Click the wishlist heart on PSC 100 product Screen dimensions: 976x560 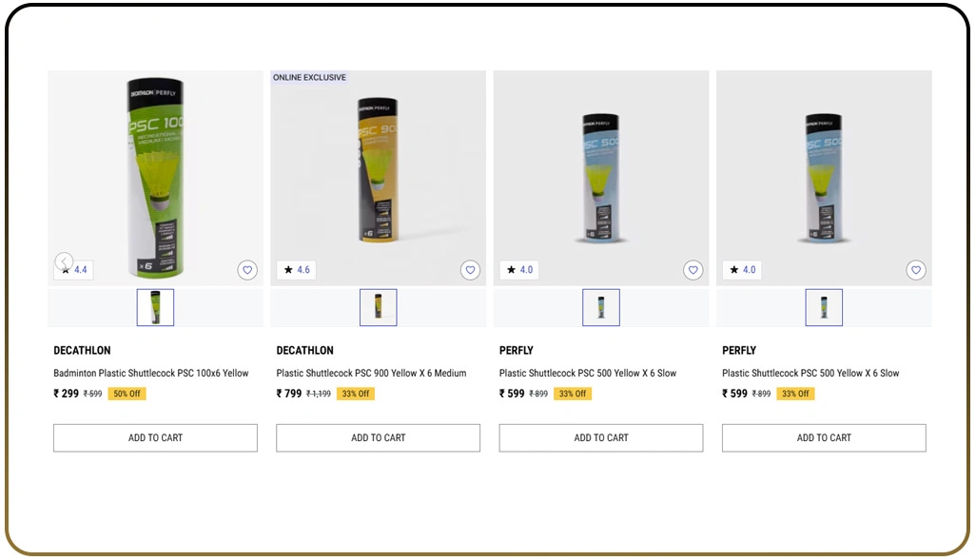click(247, 270)
